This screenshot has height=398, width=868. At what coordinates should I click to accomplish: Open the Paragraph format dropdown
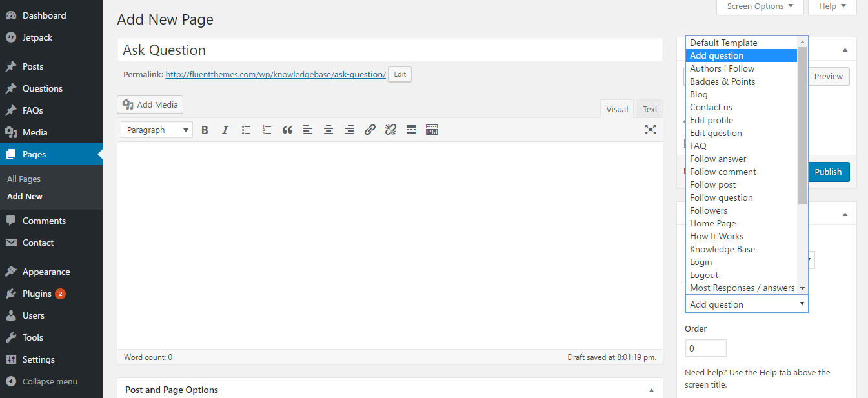[x=156, y=130]
